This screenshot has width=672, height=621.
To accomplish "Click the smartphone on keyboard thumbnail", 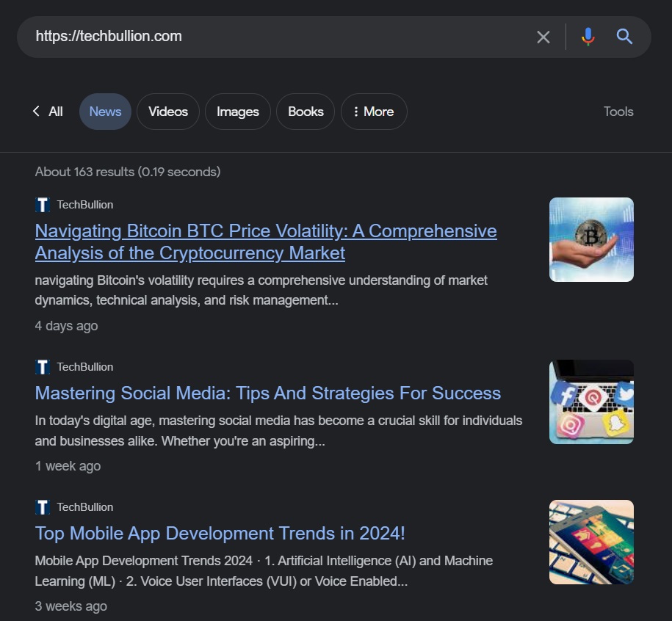I will [591, 542].
